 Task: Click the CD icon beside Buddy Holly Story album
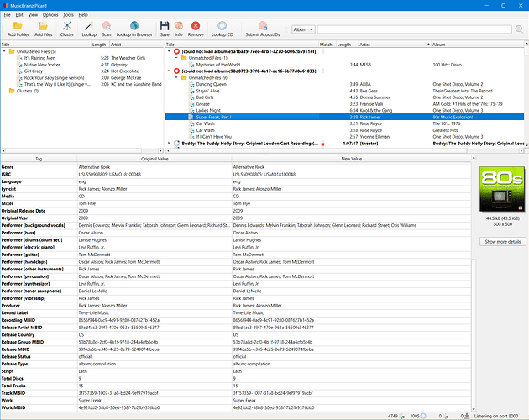(176, 144)
